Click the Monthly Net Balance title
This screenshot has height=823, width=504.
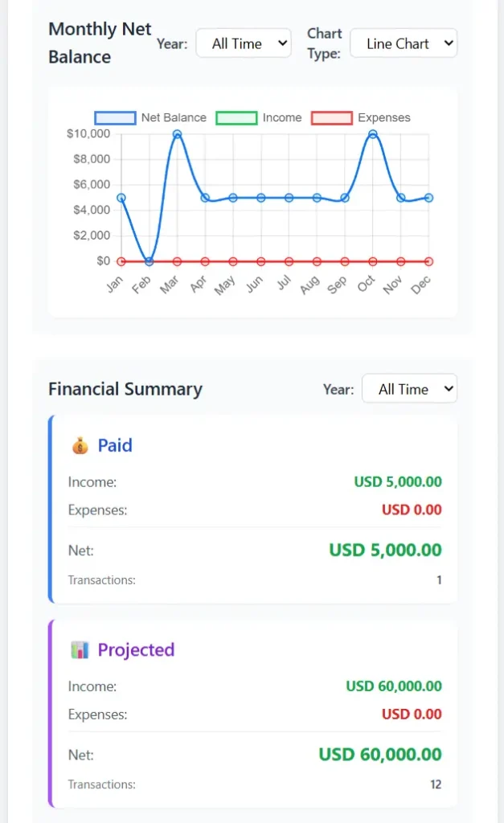99,42
